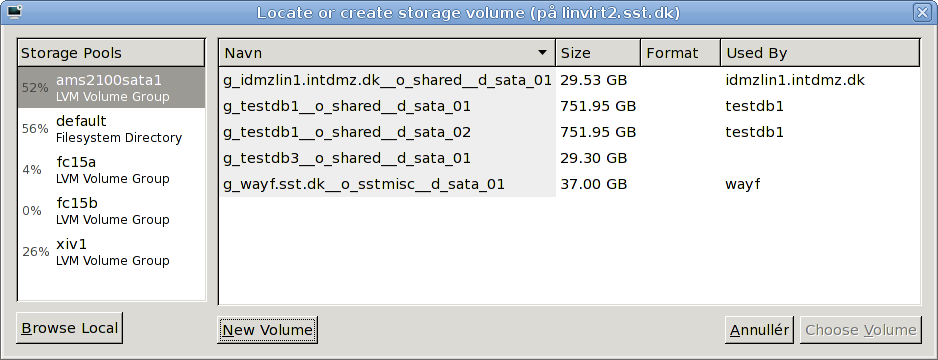Sort volumes by Size column
Screen dimensions: 938x360
tap(598, 53)
